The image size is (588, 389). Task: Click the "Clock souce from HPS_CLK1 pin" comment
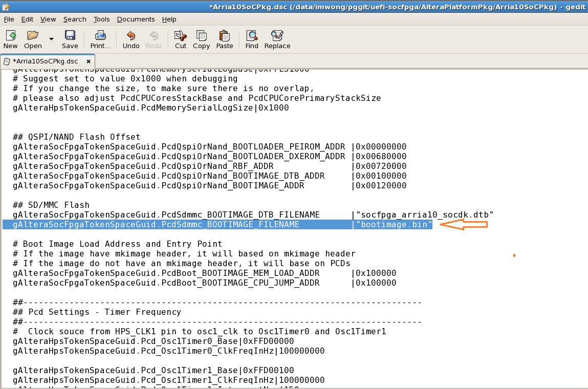[199, 331]
